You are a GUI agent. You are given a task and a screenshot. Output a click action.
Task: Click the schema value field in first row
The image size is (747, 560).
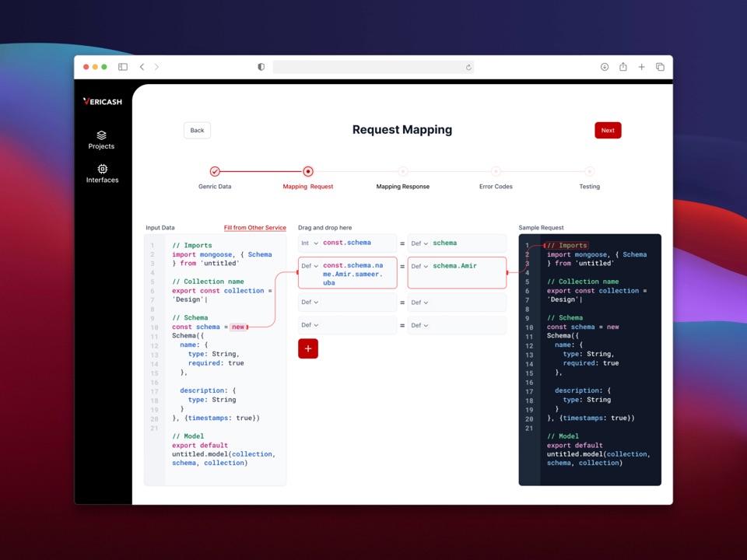click(458, 243)
